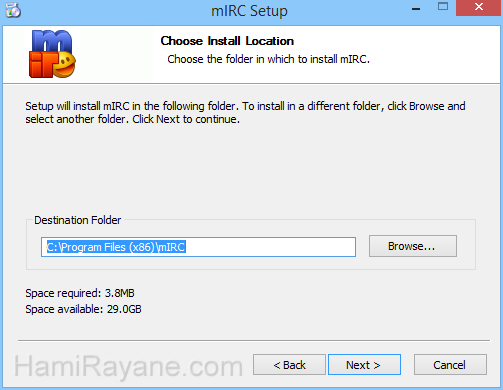The width and height of the screenshot is (503, 390).
Task: Click the 'Destination Folder' group label
Action: (x=77, y=220)
